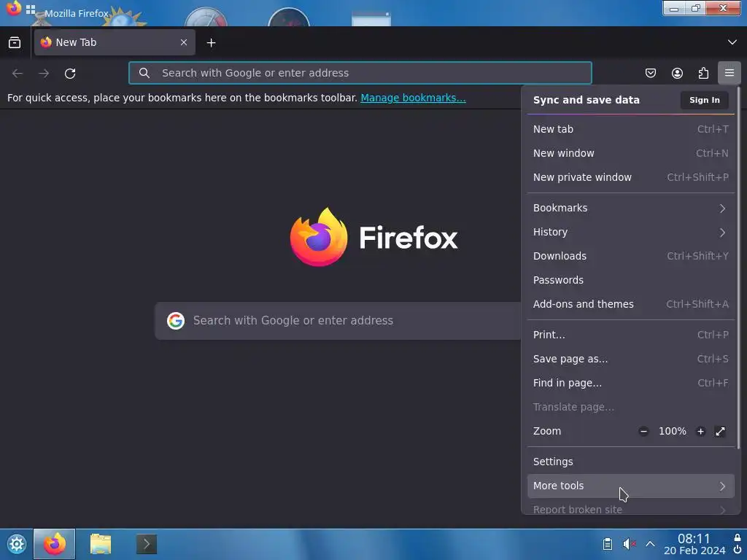Select New tab menu item
This screenshot has height=560, width=747.
pos(631,129)
